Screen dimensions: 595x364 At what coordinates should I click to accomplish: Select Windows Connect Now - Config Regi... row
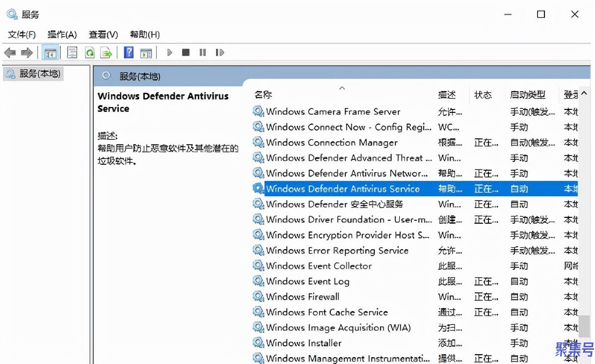pyautogui.click(x=415, y=127)
